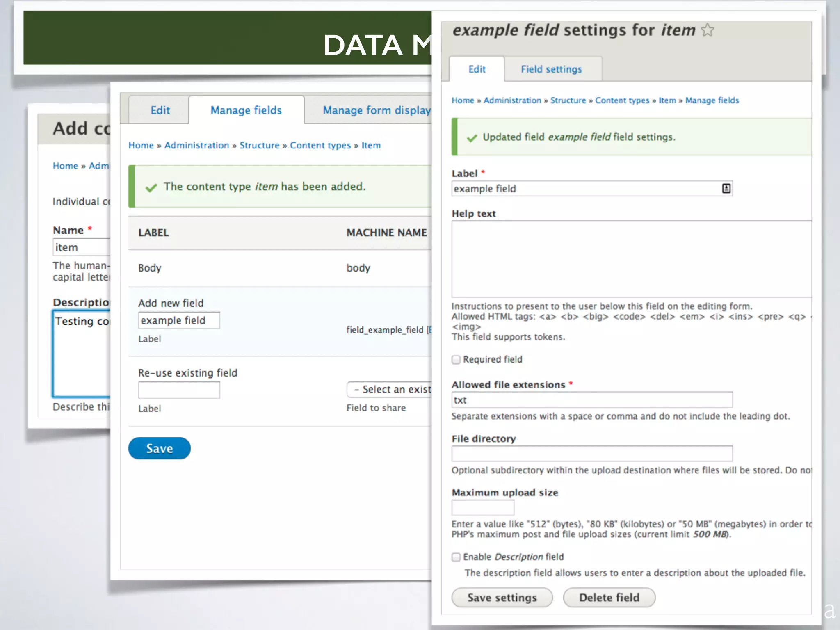
Task: Click the Help text textarea
Action: point(631,259)
